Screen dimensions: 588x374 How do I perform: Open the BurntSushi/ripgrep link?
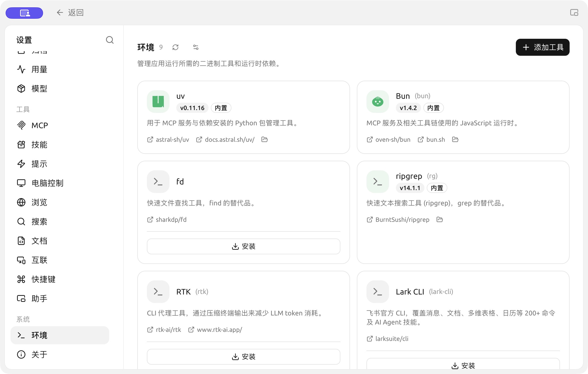click(398, 220)
